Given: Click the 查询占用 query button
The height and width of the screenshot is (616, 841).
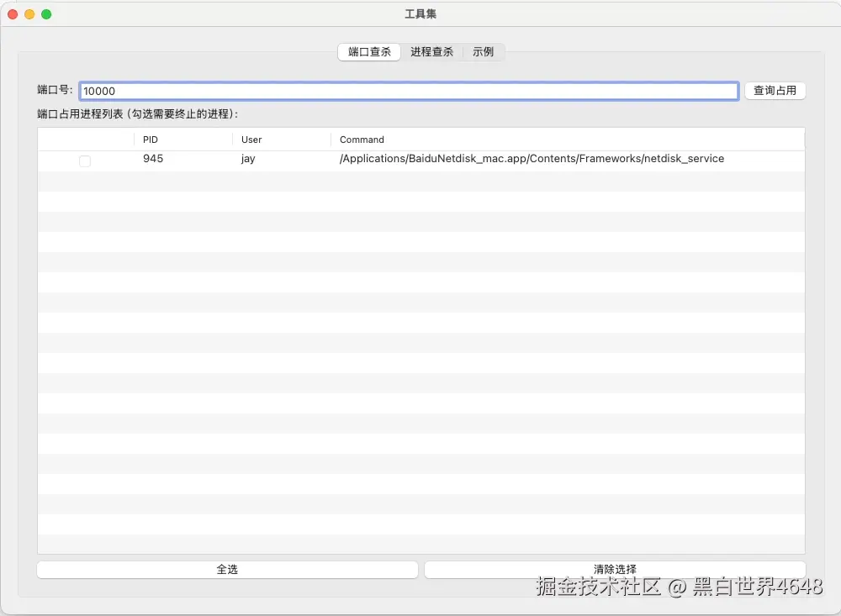Looking at the screenshot, I should coord(775,90).
